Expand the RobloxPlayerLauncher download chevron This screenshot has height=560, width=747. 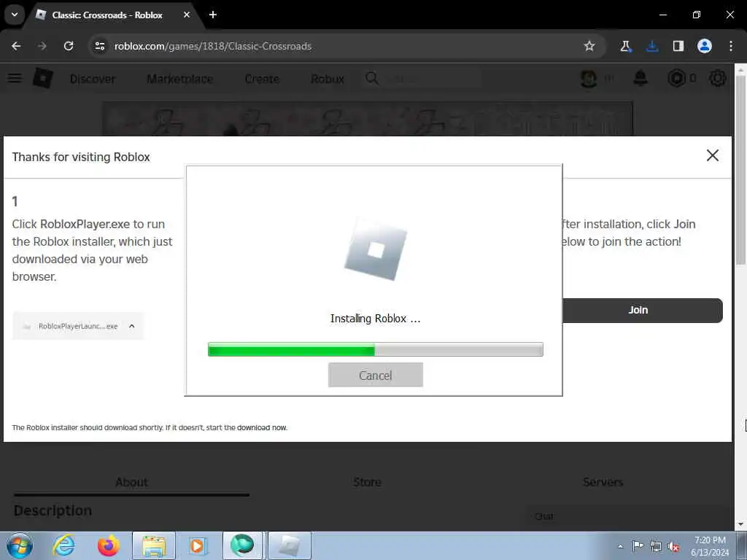[132, 326]
